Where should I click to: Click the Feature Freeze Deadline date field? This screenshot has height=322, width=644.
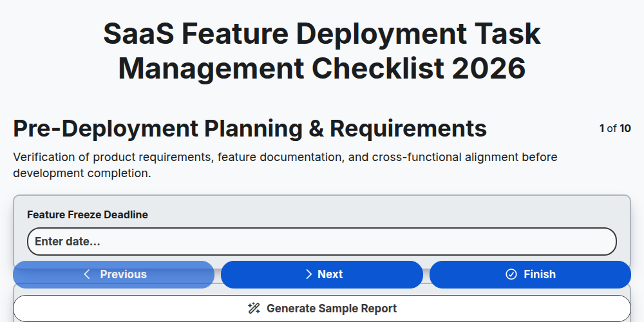pos(321,241)
